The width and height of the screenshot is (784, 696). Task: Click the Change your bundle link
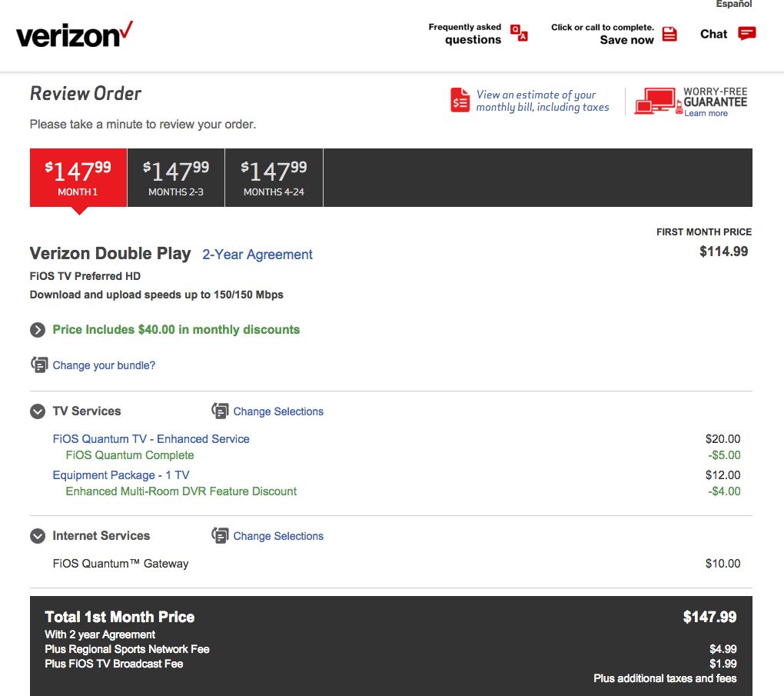click(x=104, y=365)
